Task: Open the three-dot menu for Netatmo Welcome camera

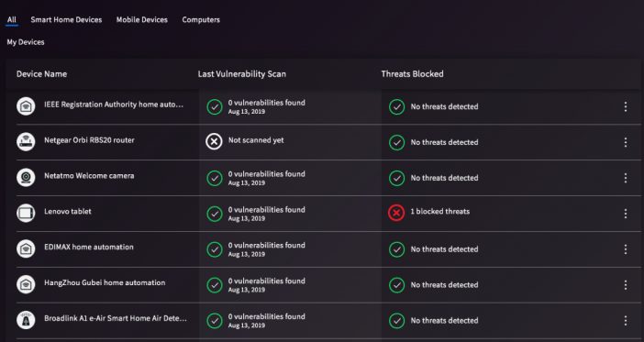Action: pos(626,178)
